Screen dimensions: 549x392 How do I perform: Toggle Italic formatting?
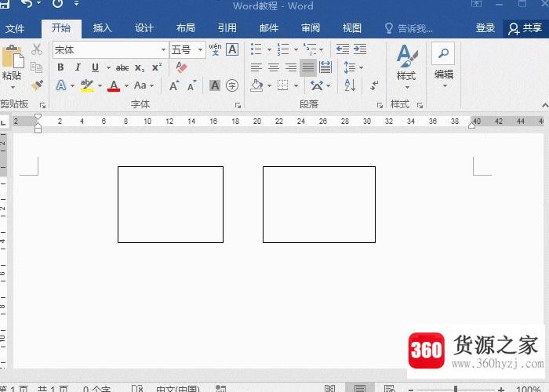pyautogui.click(x=78, y=67)
